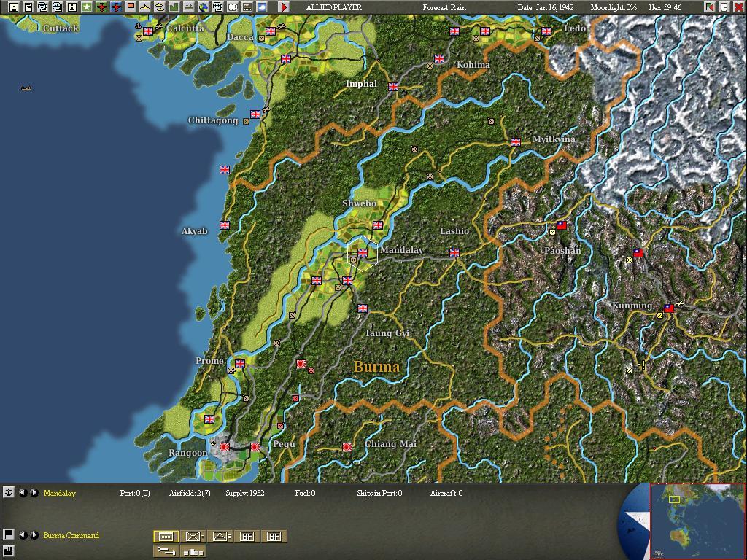End turn with red play arrow
747x560 pixels.
(x=284, y=7)
